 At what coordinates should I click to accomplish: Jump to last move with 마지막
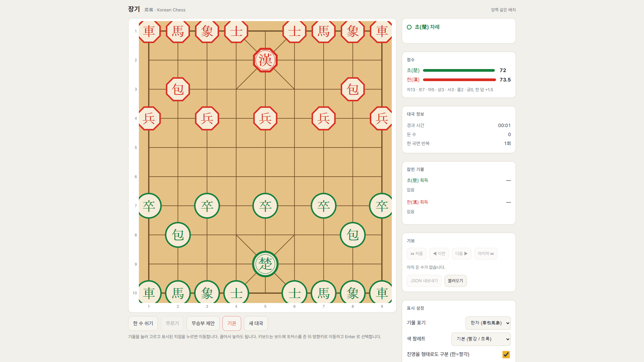point(486,253)
